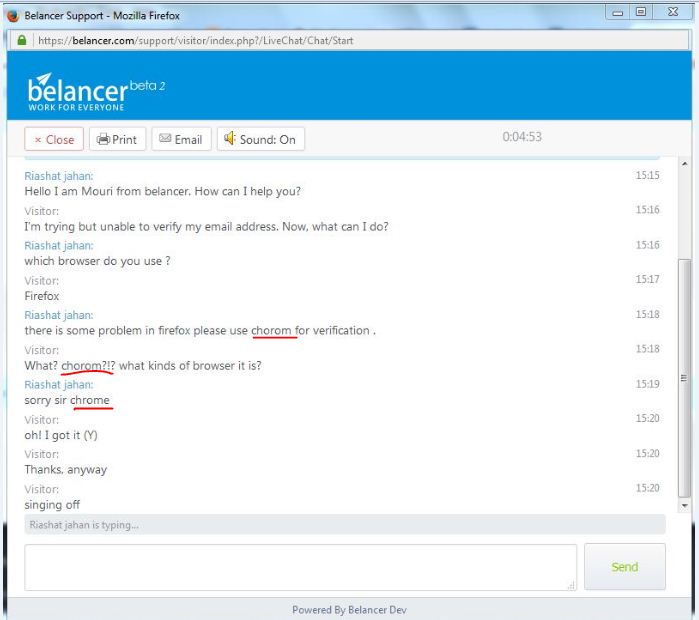Viewport: 699px width, 620px height.
Task: Click message 'singing off'
Action: tap(52, 505)
